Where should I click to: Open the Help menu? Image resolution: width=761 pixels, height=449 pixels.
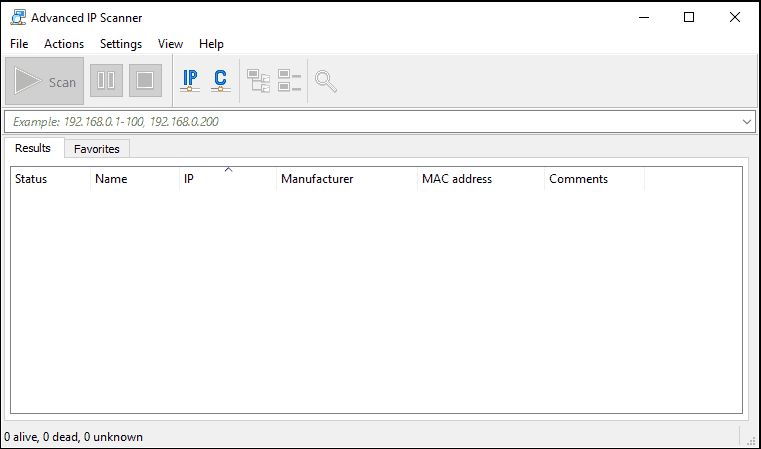211,44
